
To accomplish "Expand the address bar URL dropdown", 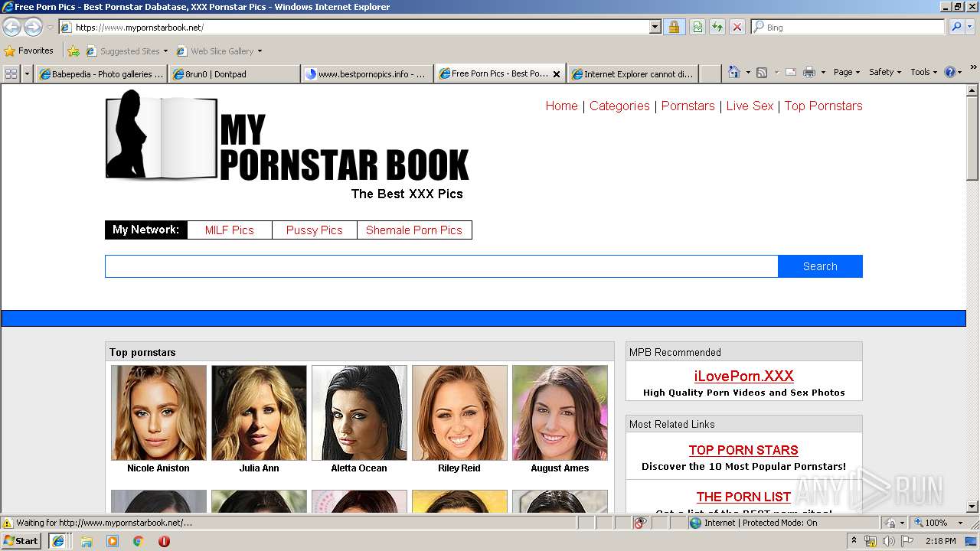I will pyautogui.click(x=655, y=28).
